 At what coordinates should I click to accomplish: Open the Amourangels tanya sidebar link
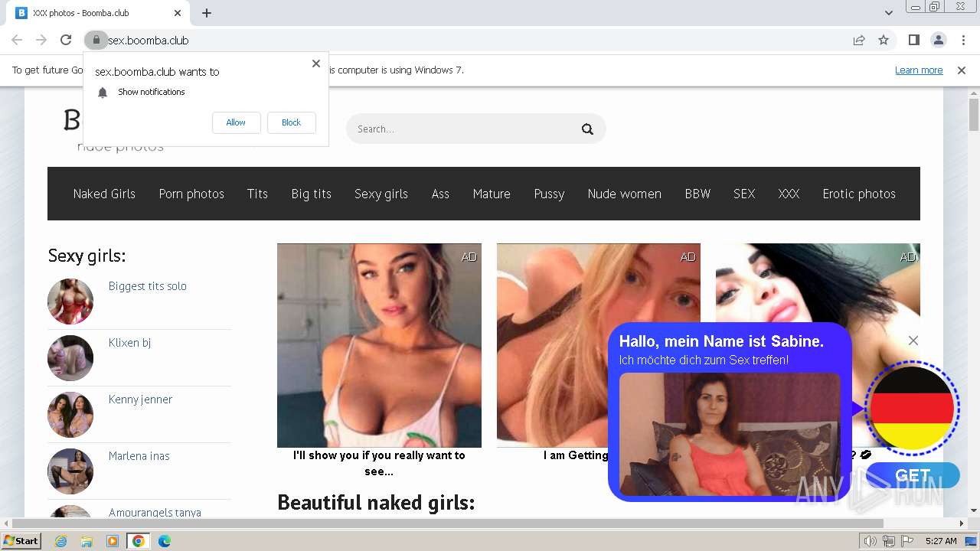[155, 512]
